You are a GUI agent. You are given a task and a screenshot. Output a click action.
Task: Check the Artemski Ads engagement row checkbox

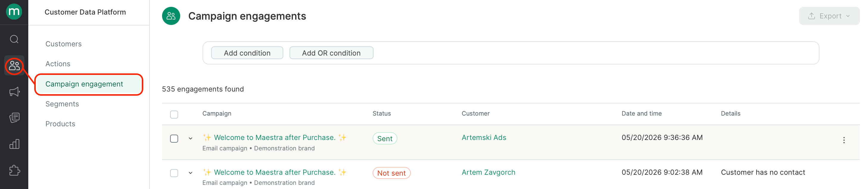point(174,138)
